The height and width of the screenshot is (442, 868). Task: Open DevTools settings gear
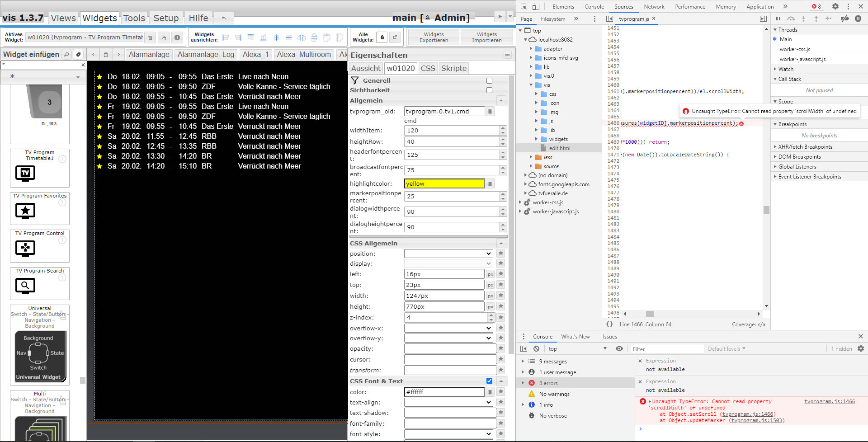835,6
